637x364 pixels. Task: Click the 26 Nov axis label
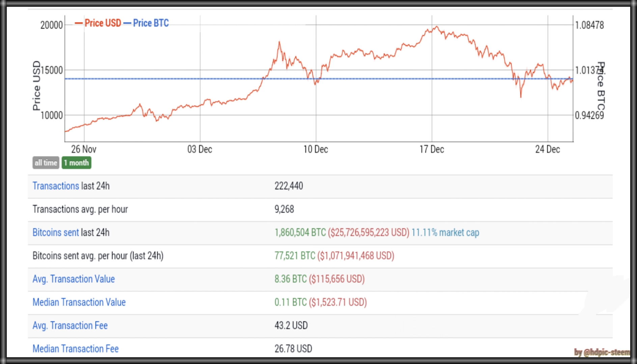(84, 149)
